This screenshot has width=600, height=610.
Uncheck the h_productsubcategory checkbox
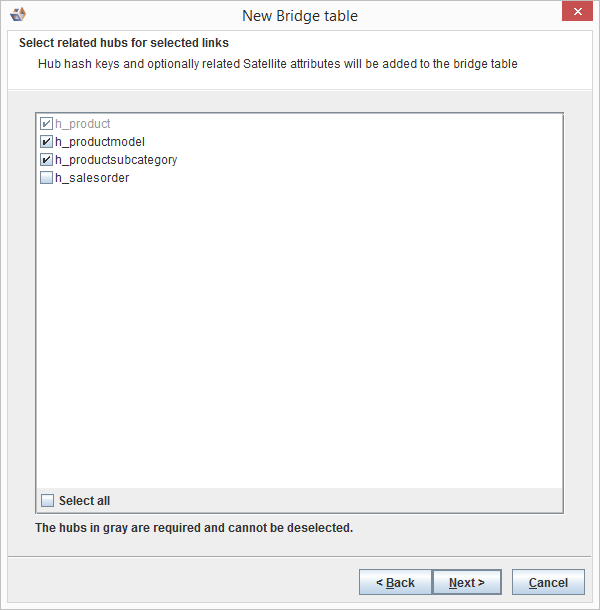(x=46, y=160)
